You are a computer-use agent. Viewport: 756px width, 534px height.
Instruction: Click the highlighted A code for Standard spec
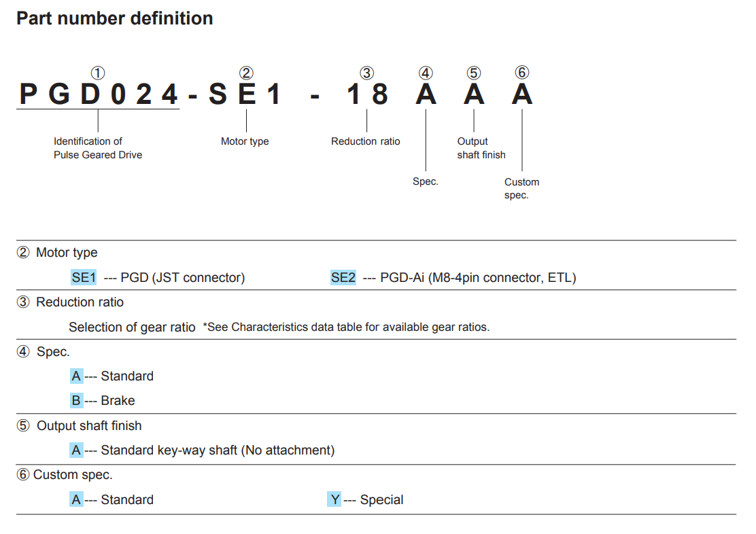tap(77, 376)
